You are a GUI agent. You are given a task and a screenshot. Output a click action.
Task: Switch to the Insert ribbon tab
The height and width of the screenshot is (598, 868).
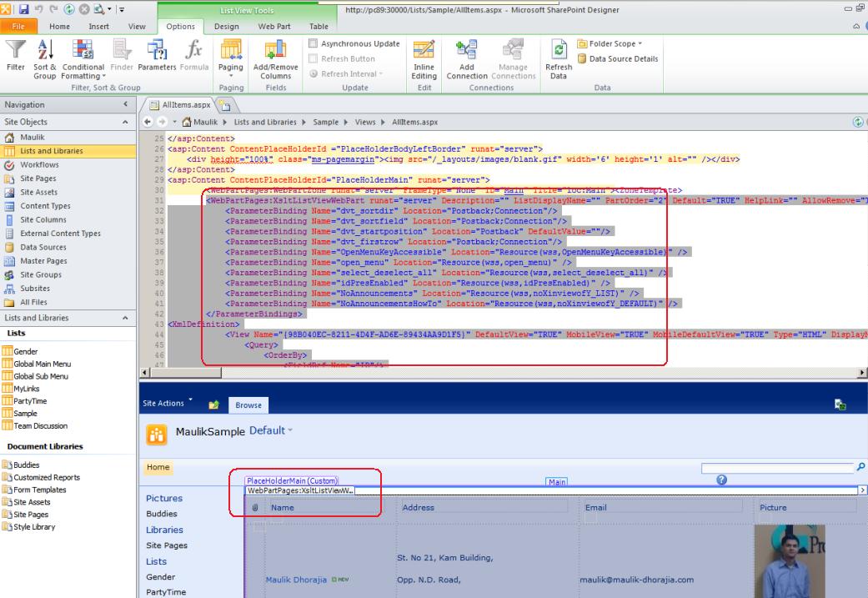click(x=98, y=26)
